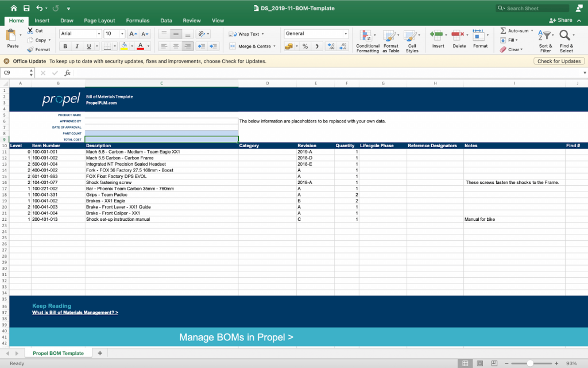Click the Check for Updates button
Screen dimensions: 588x368
(x=559, y=61)
